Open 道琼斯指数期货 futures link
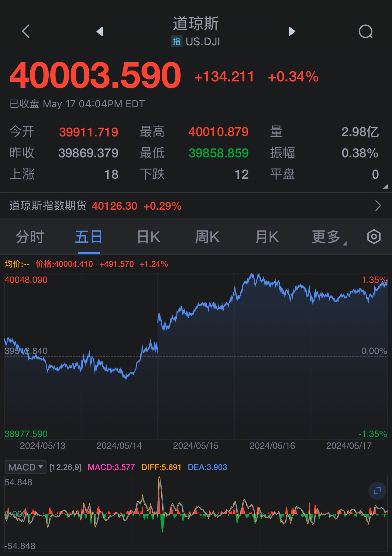This screenshot has height=556, width=392. click(x=48, y=206)
